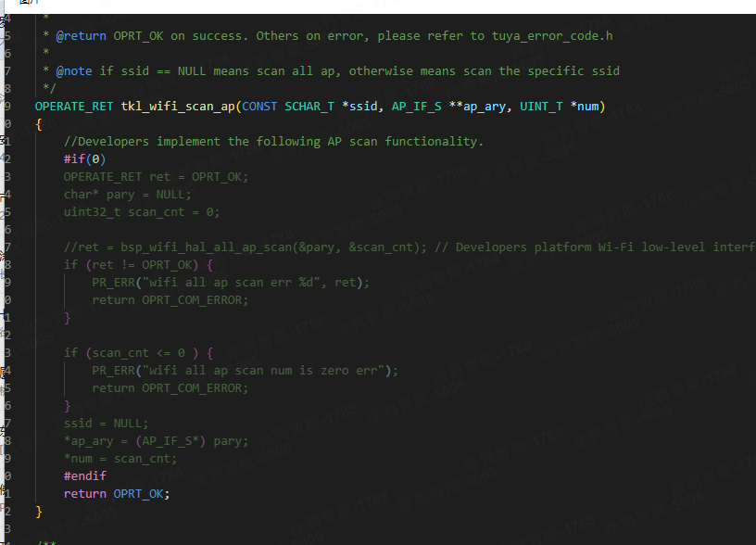This screenshot has height=545, width=756.
Task: Click the #endif preprocessor directive
Action: 84,475
